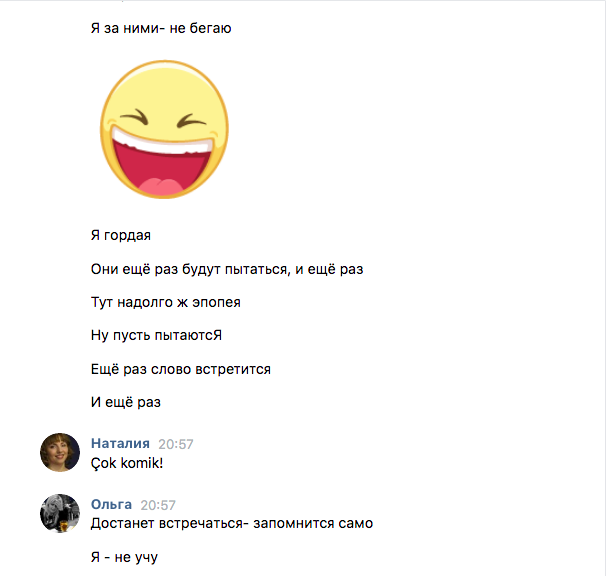Select the message 'Ещё раз слово встретится'
The height and width of the screenshot is (576, 606).
[181, 369]
